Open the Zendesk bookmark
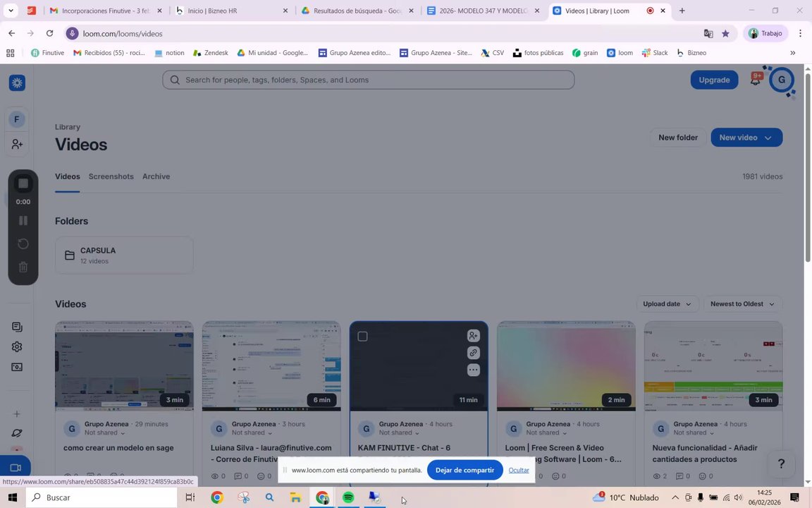This screenshot has height=508, width=812. (x=210, y=53)
